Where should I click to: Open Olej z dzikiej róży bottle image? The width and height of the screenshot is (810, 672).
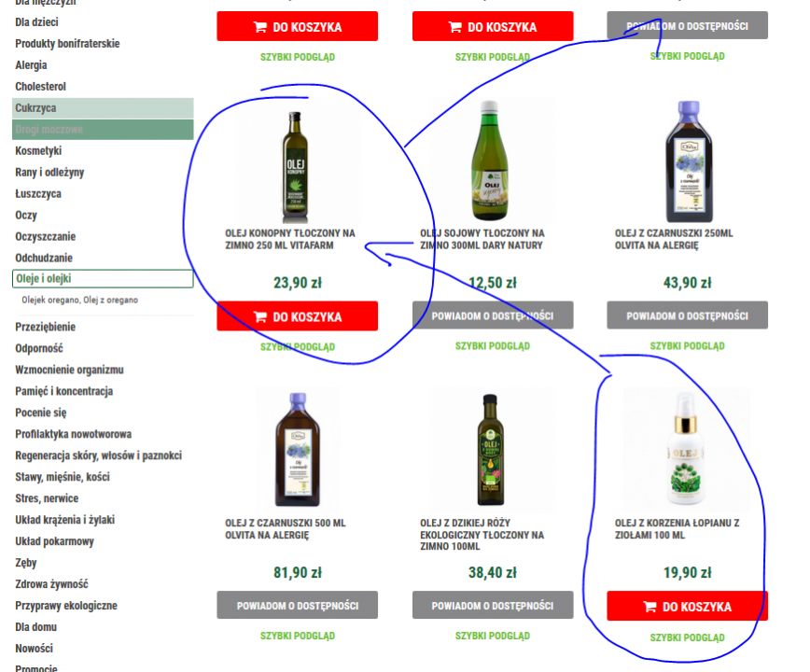point(490,449)
